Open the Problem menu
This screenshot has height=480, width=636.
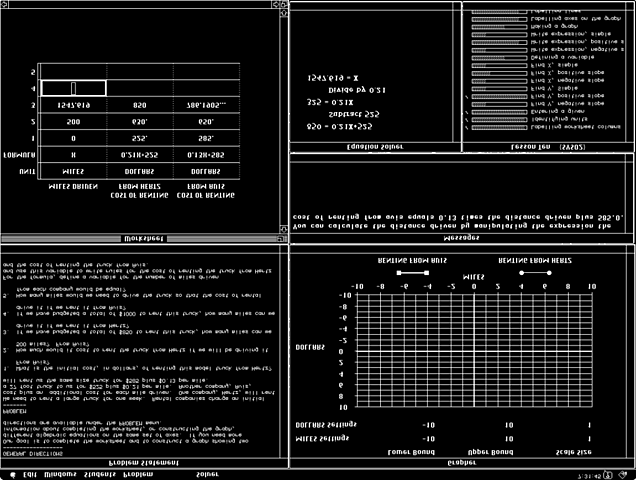(138, 474)
